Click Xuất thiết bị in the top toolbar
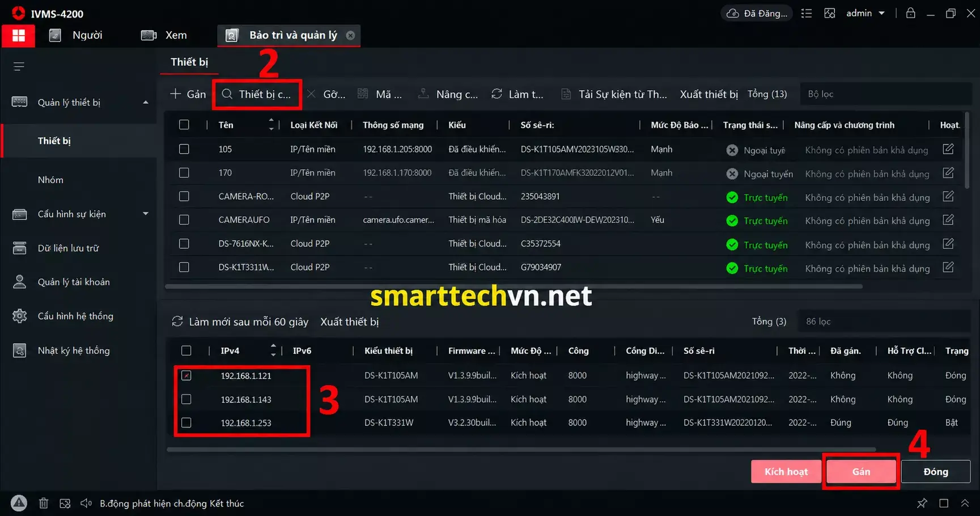 [x=709, y=94]
